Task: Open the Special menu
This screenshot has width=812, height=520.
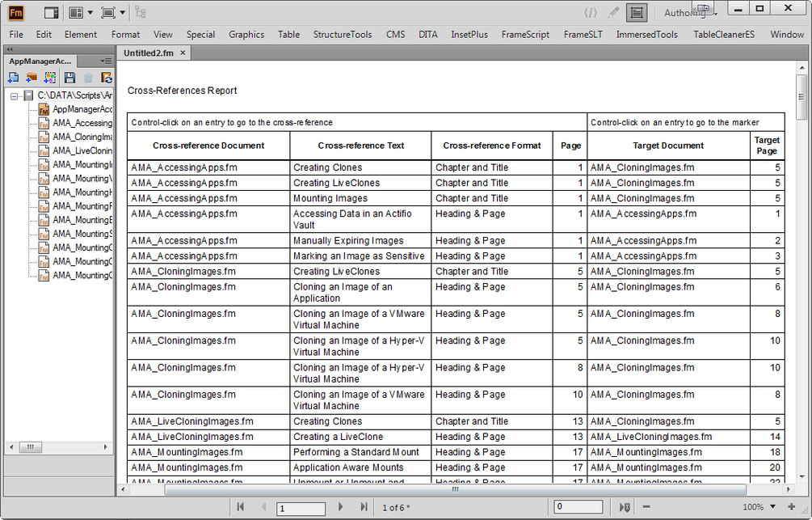Action: pos(200,35)
